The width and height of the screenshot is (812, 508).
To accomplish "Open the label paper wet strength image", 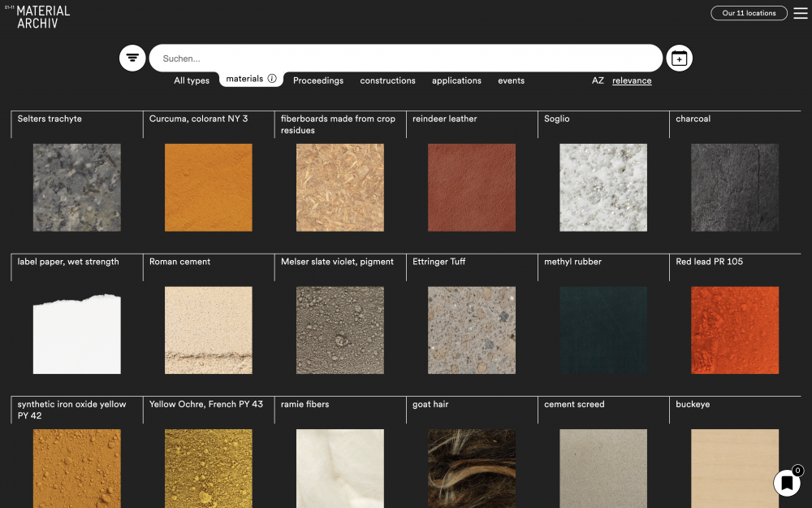I will pyautogui.click(x=76, y=330).
